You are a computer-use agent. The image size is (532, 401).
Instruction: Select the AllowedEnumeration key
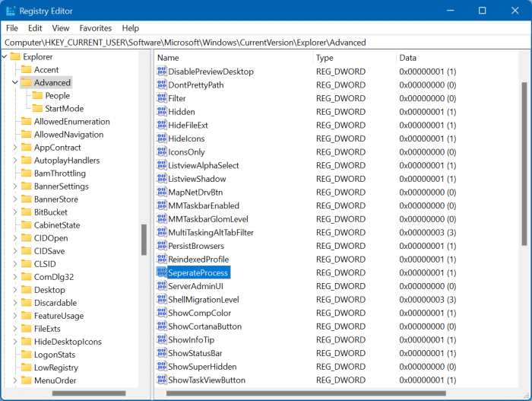[x=72, y=121]
